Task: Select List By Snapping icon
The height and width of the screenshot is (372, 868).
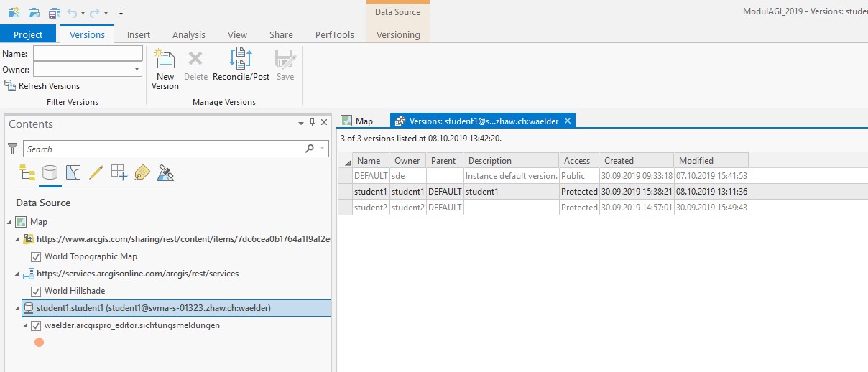Action: (x=119, y=172)
